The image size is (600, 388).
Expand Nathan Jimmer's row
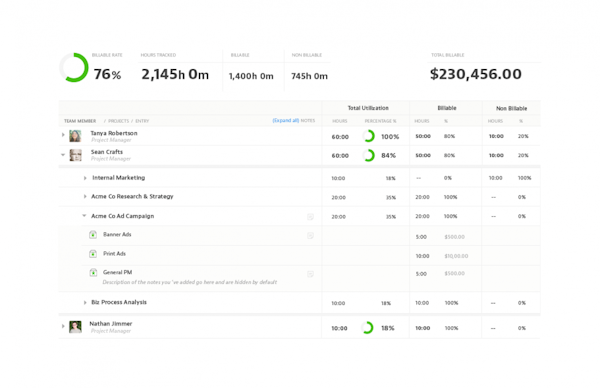(63, 326)
